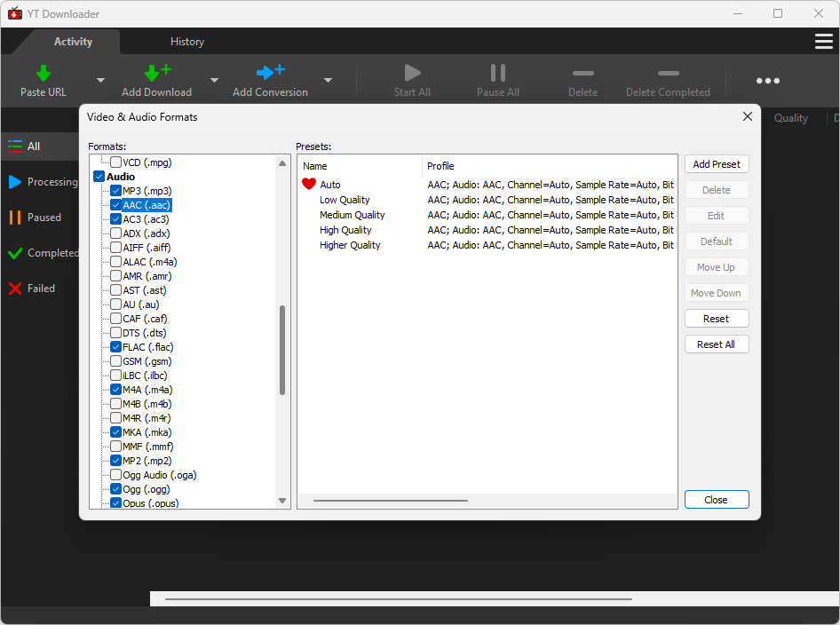Show Paused downloads in sidebar
The width and height of the screenshot is (840, 625).
click(x=40, y=218)
